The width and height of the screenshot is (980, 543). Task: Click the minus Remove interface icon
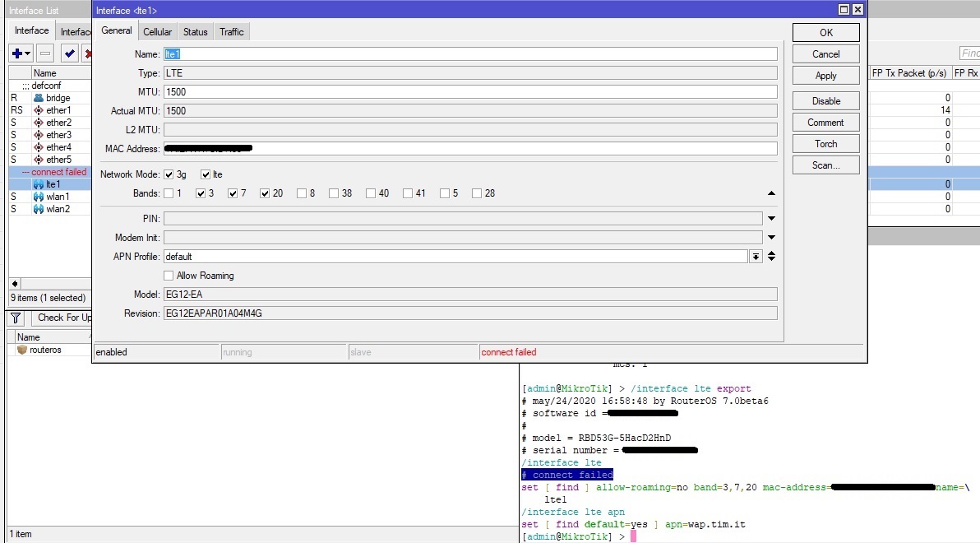point(46,53)
